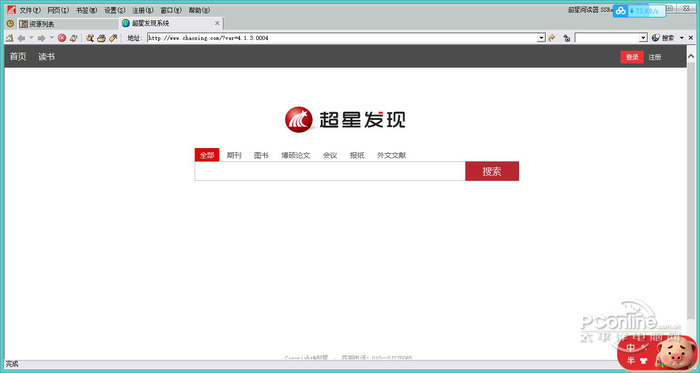The image size is (700, 373).
Task: Click the address URL input field
Action: pos(342,38)
